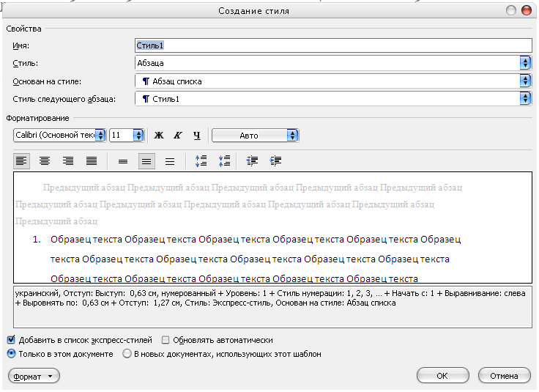This screenshot has width=539, height=392.
Task: Align paragraph text to the left
Action: click(x=21, y=160)
